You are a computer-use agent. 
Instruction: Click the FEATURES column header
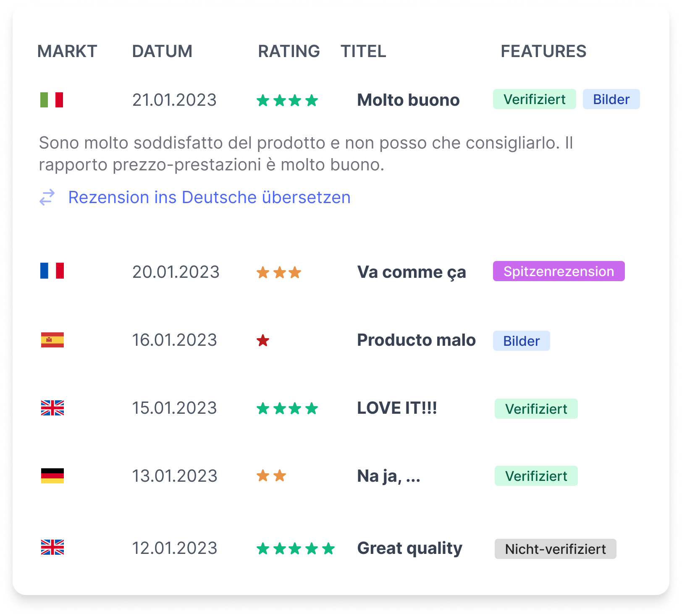point(543,51)
